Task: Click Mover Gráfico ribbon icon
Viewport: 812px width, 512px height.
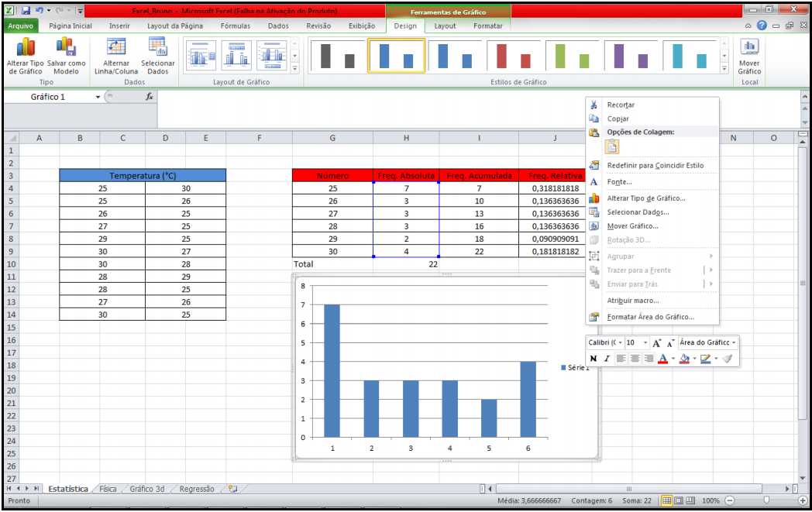Action: (749, 55)
